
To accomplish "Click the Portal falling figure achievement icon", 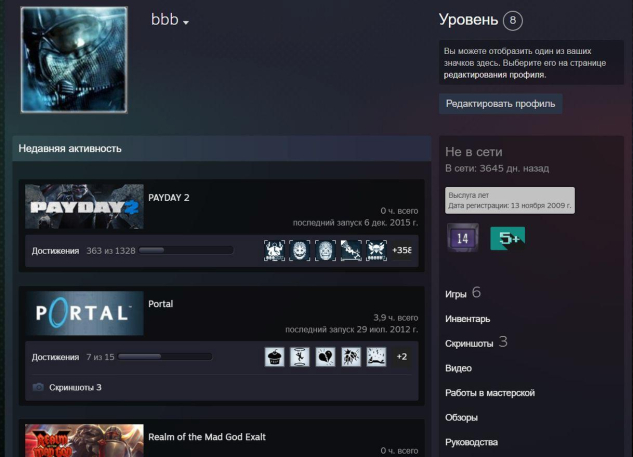I will pyautogui.click(x=300, y=356).
